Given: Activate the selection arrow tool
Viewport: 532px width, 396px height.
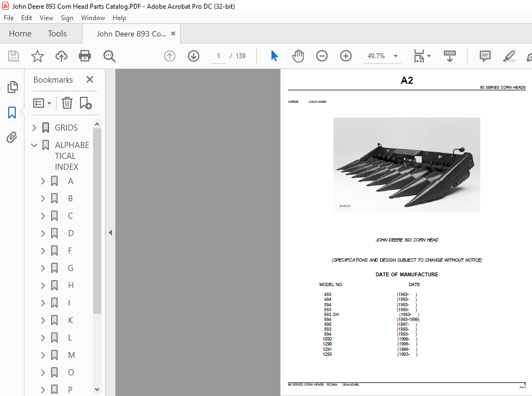Looking at the screenshot, I should coord(274,56).
